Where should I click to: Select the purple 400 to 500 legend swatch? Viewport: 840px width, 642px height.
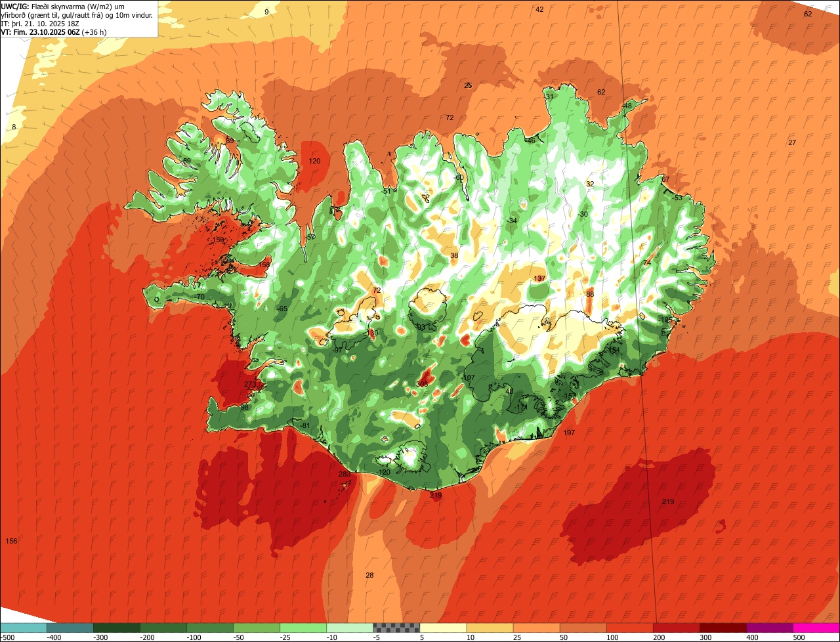pyautogui.click(x=768, y=628)
